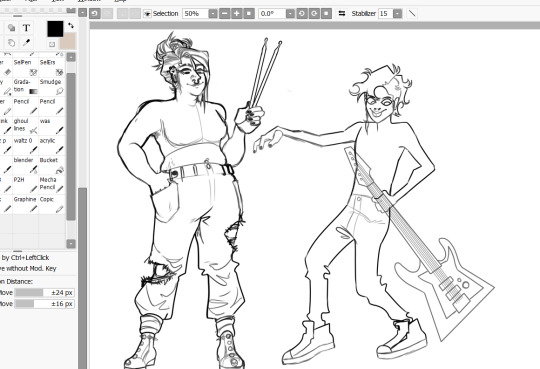Select the Text tool
The width and height of the screenshot is (540, 369).
26,28
